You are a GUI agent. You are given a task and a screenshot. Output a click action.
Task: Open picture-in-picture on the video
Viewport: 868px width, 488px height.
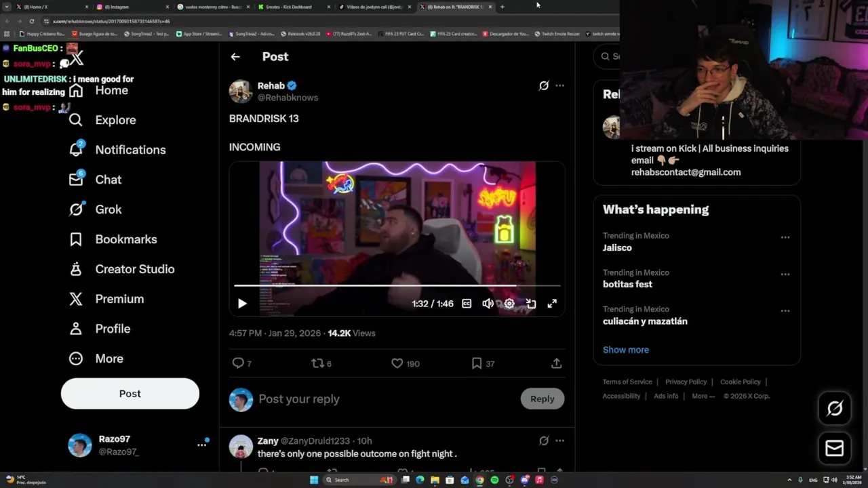tap(531, 304)
